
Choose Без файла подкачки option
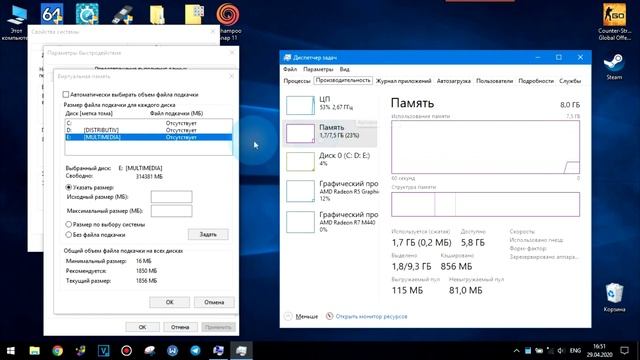(69, 235)
